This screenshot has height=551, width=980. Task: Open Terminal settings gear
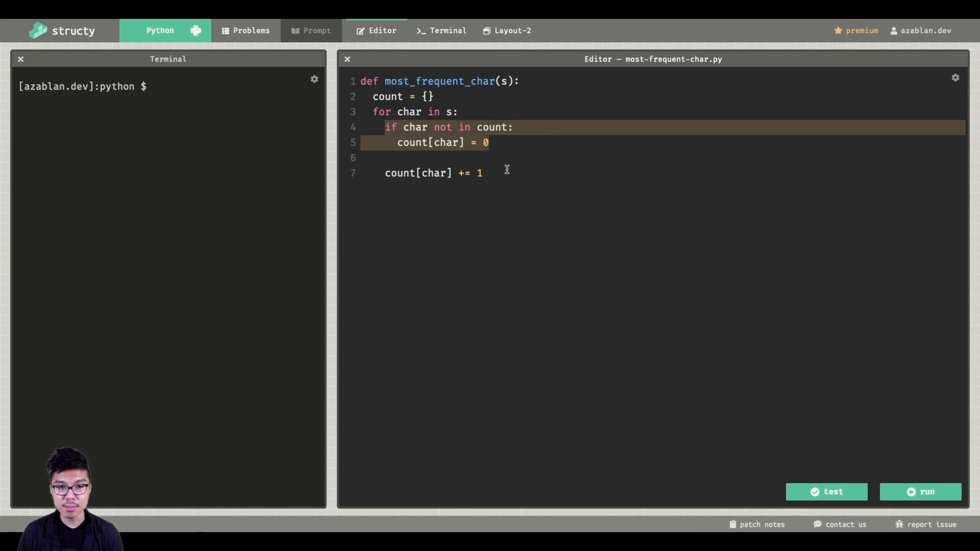[314, 79]
